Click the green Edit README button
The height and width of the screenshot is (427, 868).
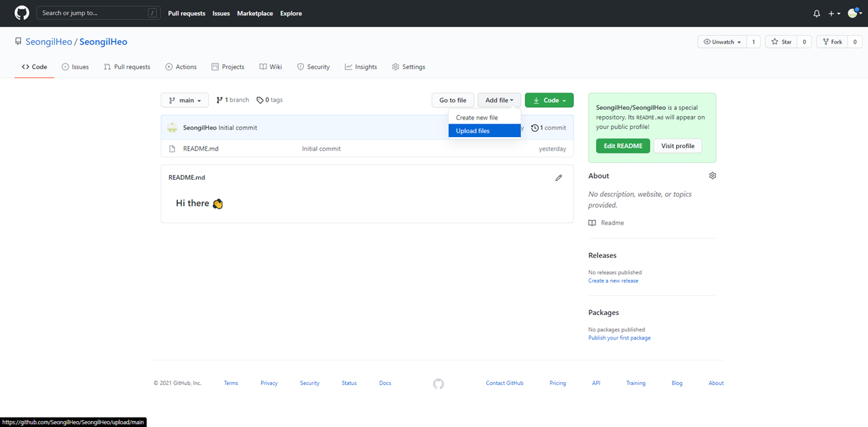click(x=623, y=146)
